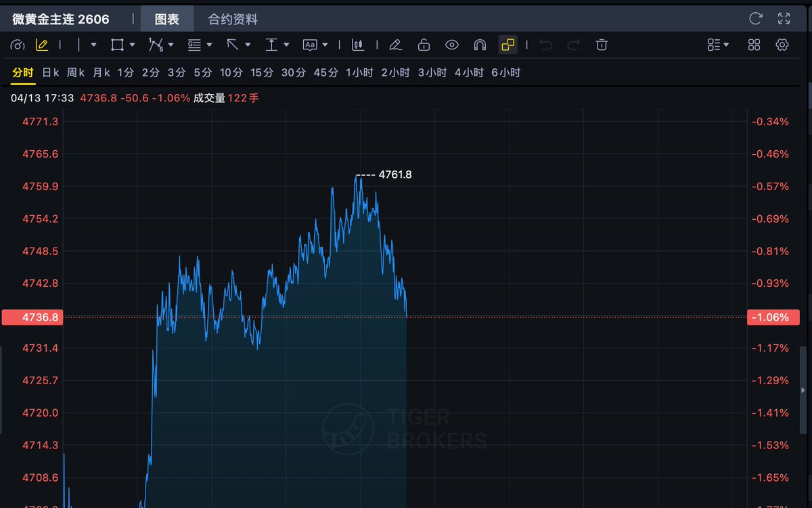This screenshot has height=508, width=812.
Task: Expand the arrow tool dropdown
Action: coord(248,45)
